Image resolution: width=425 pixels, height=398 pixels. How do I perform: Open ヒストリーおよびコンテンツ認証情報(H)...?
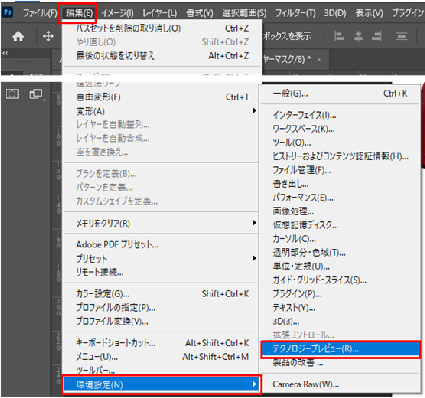tap(340, 156)
